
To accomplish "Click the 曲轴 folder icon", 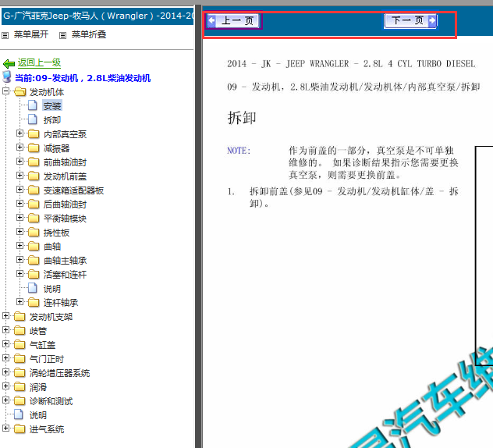I will click(x=34, y=246).
